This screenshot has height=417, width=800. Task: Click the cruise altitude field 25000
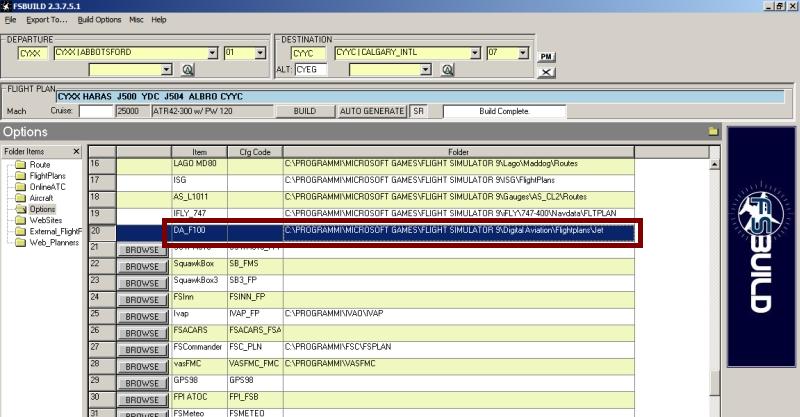[x=132, y=111]
